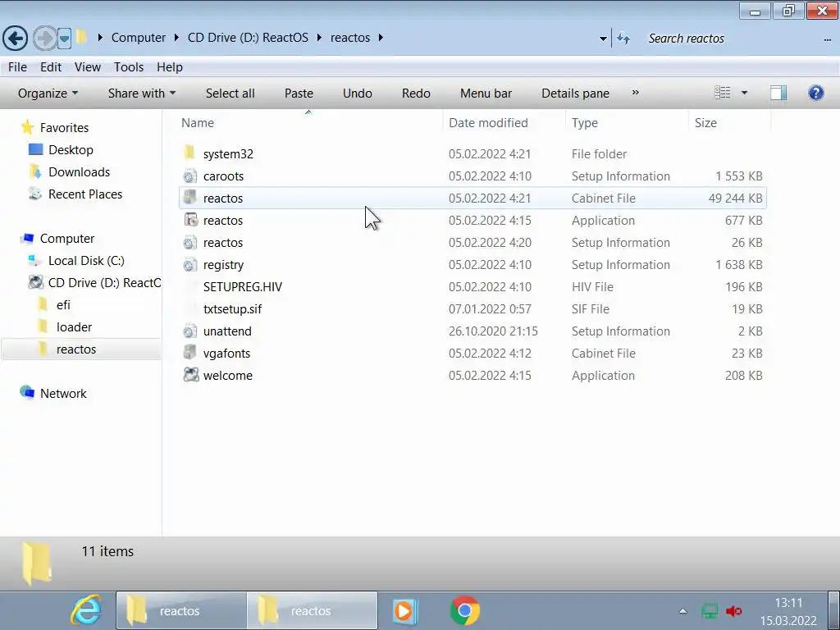
Task: Show more toolbar commands via double chevron
Action: [x=636, y=92]
